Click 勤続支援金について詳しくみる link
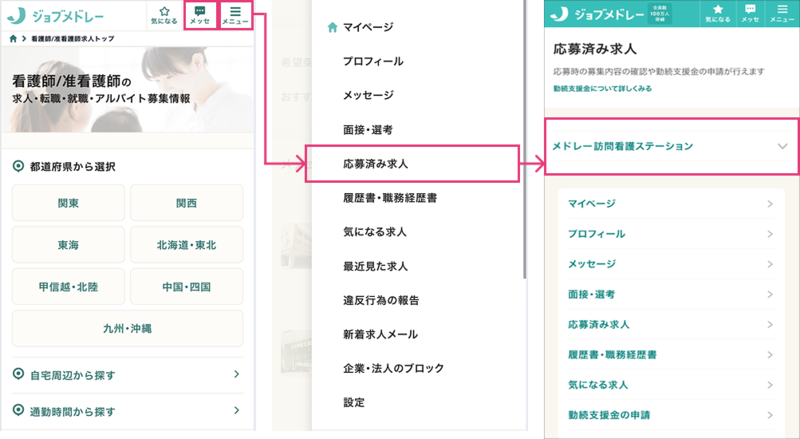This screenshot has width=800, height=439. click(x=603, y=88)
